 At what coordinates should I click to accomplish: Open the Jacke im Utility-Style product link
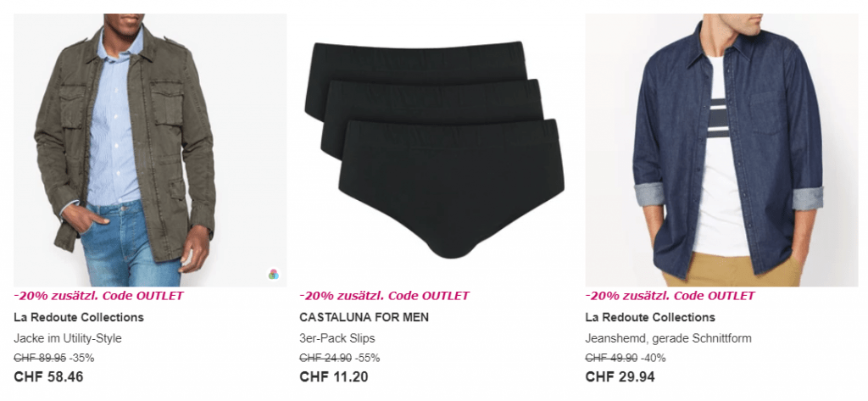68,338
